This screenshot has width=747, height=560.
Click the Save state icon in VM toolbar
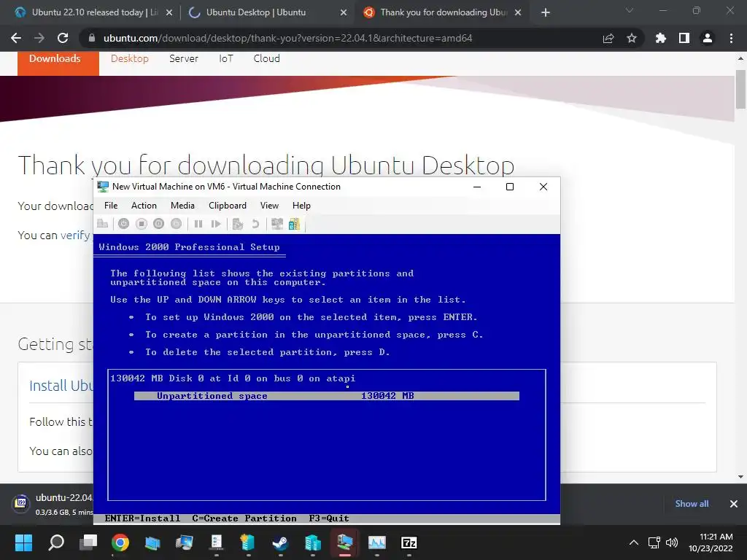point(177,224)
